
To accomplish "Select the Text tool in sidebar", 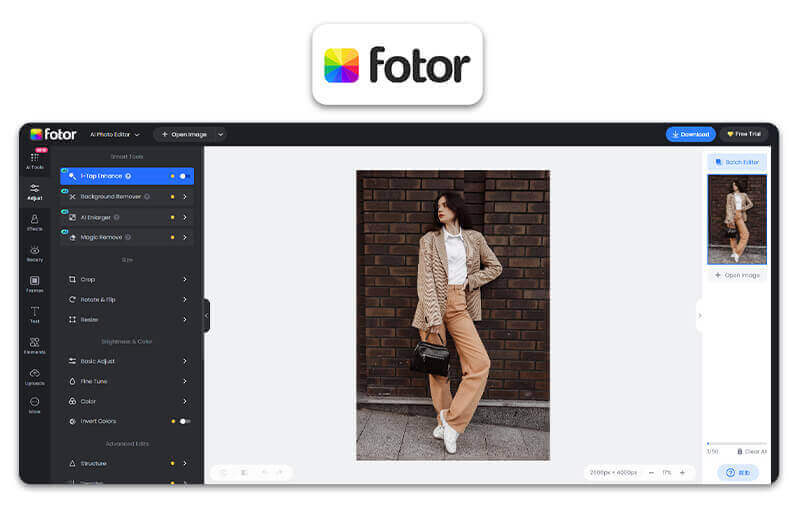I will (35, 315).
